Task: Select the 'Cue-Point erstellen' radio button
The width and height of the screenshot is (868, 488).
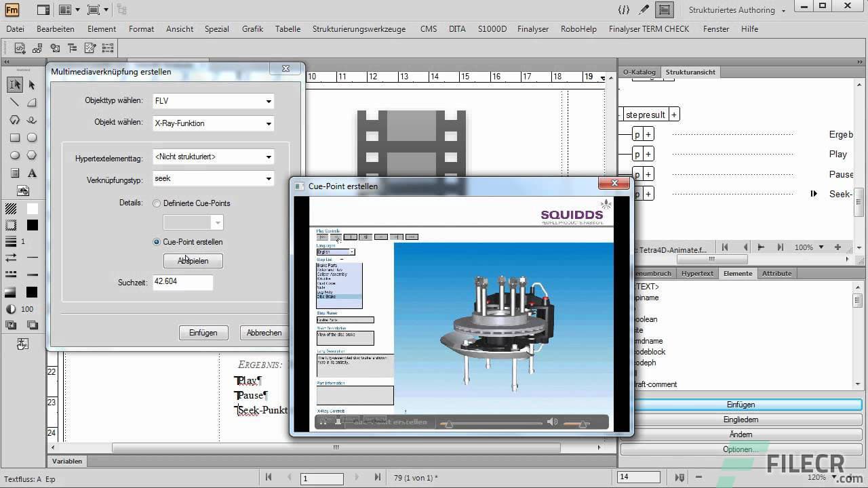Action: [157, 242]
